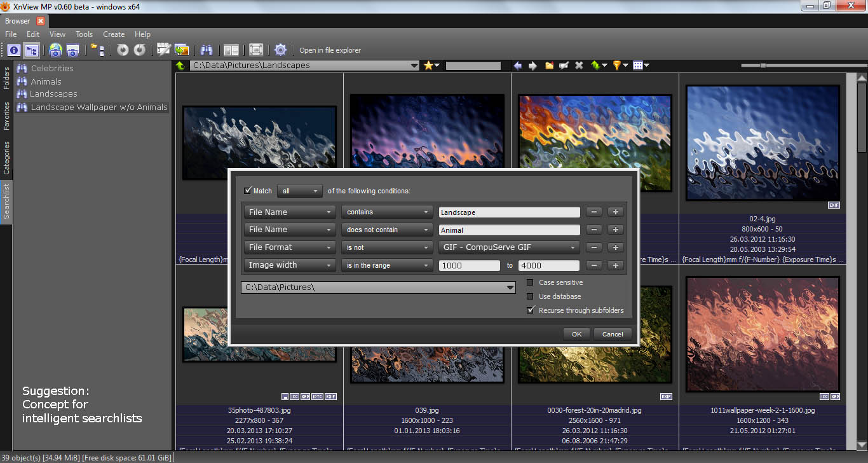Remove the Image width condition with minus
Image resolution: width=868 pixels, height=463 pixels.
(593, 266)
